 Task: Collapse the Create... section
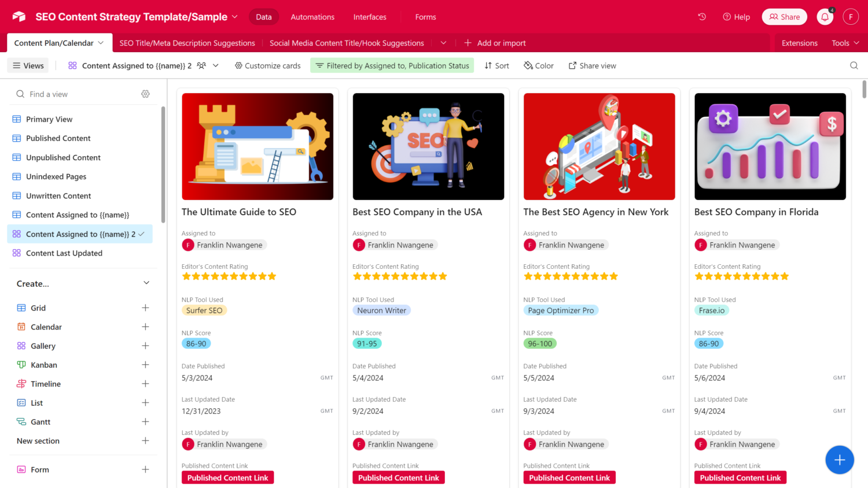click(146, 283)
